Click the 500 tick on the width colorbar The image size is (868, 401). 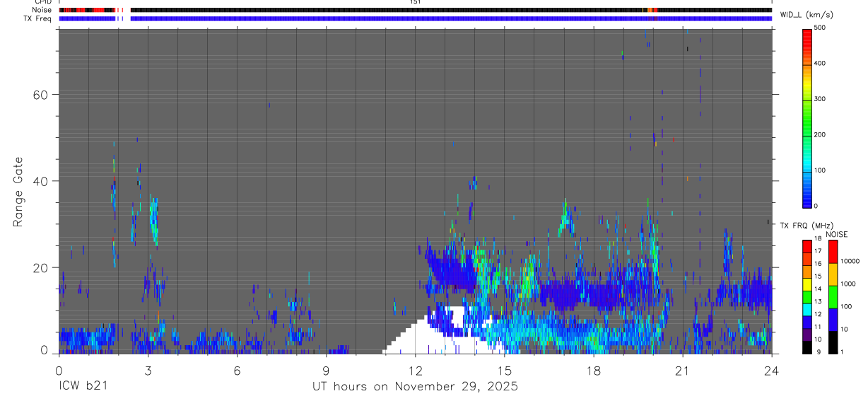click(821, 28)
